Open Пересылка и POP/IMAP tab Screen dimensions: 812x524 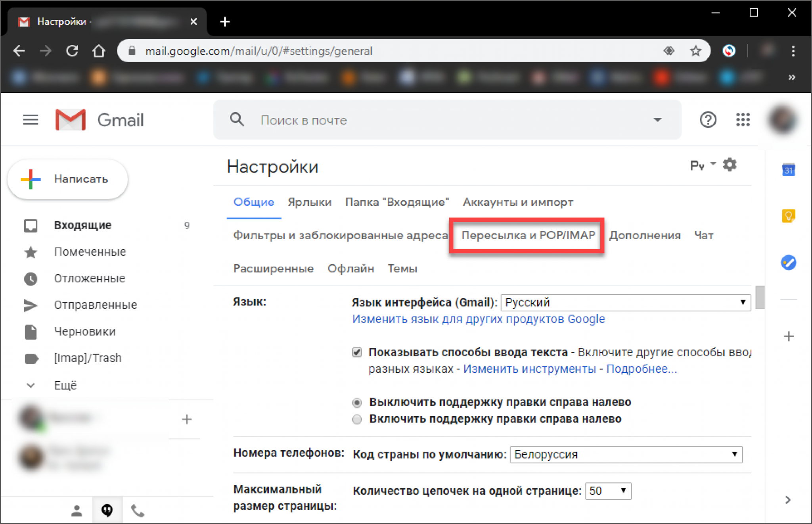(526, 235)
